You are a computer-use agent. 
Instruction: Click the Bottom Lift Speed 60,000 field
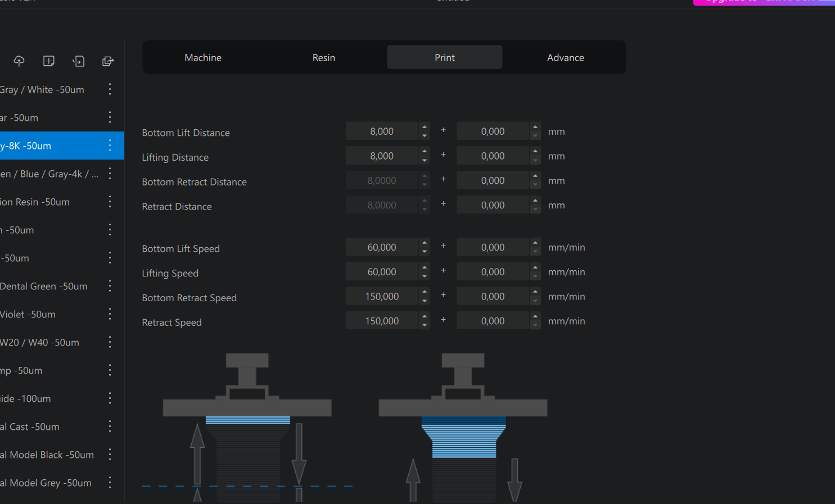[382, 247]
